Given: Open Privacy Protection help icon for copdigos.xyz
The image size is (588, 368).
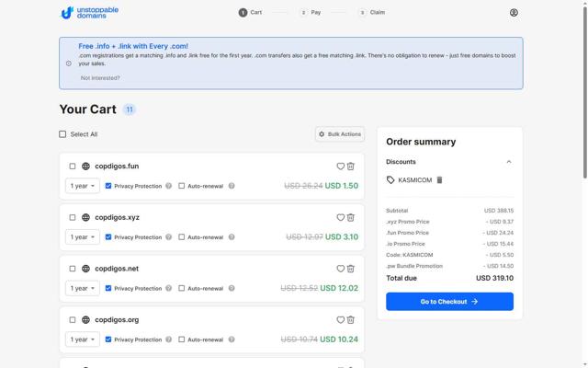Looking at the screenshot, I should point(169,237).
